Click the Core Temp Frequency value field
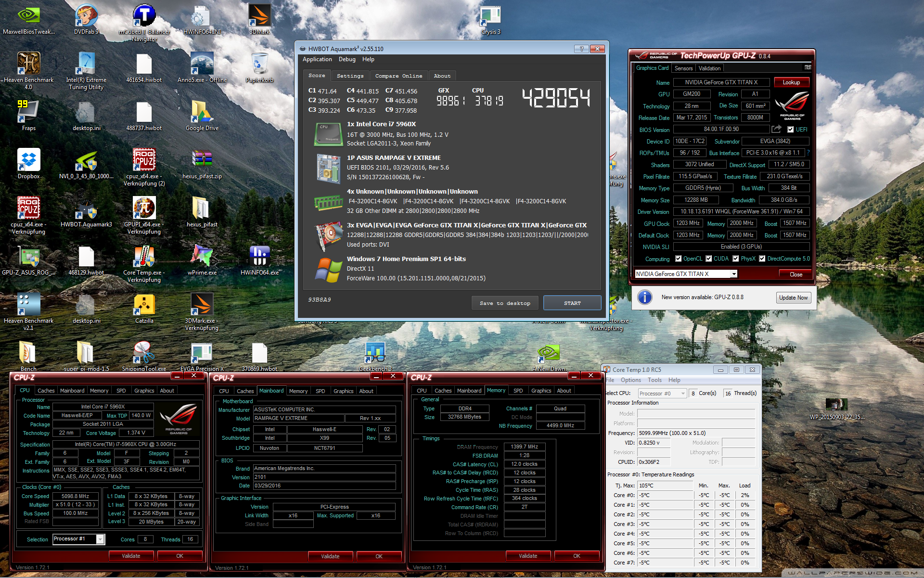Screen dimensions: 924x578 coord(696,433)
